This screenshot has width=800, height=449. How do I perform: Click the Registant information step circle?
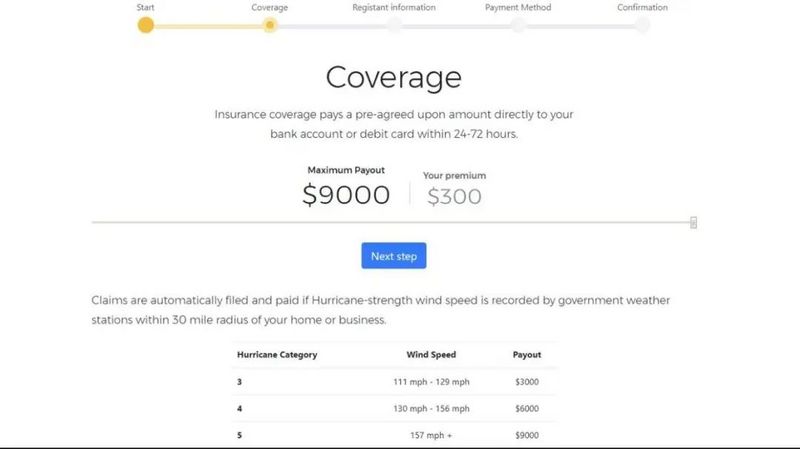[x=394, y=25]
